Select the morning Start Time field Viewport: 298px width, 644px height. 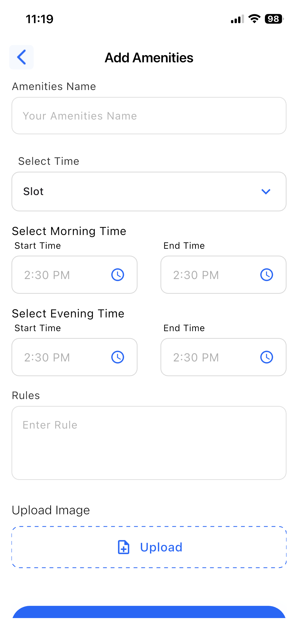[x=64, y=275]
